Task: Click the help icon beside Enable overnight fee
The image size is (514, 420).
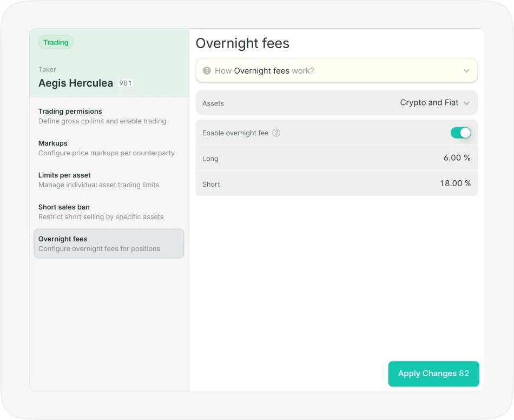Action: tap(276, 133)
